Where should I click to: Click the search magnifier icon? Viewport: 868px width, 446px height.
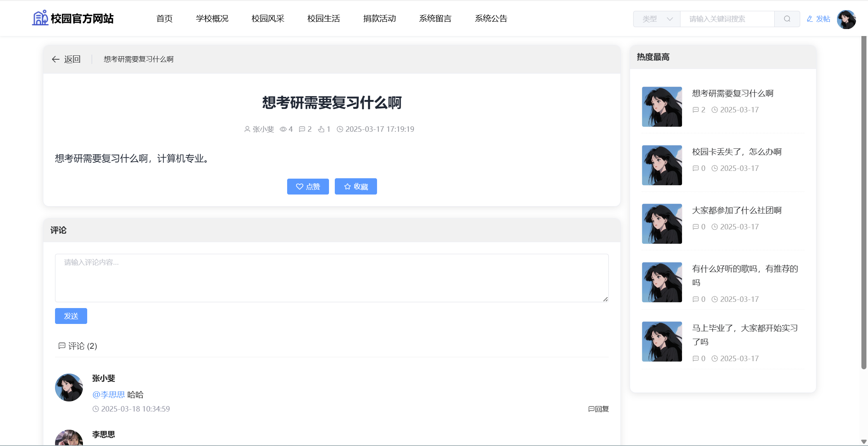(787, 19)
